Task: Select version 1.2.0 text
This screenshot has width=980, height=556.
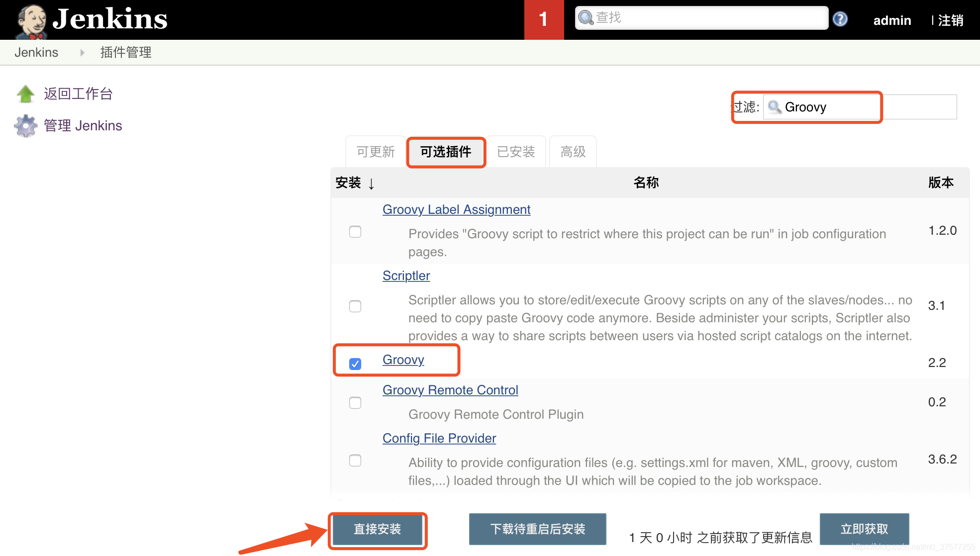Action: (x=943, y=231)
